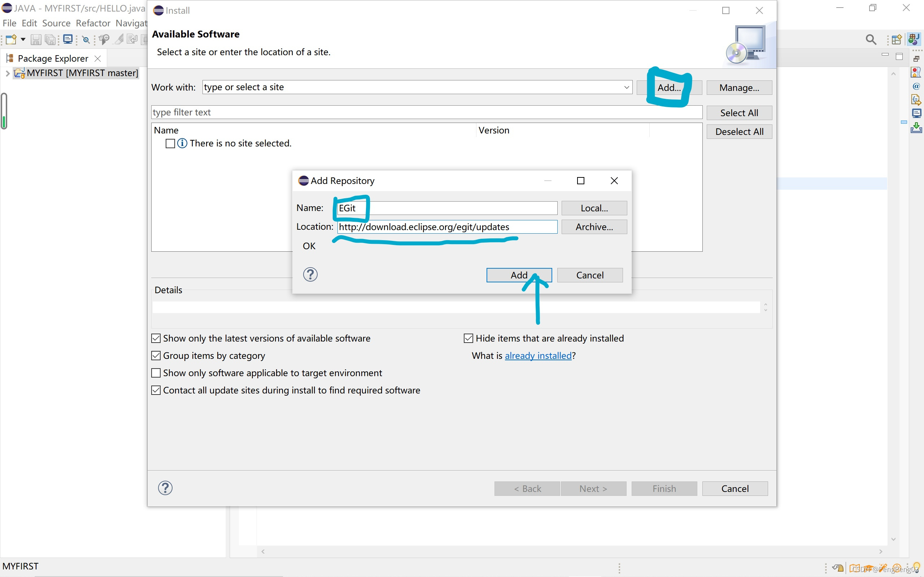Click the New wizard toolbar icon
Viewport: 924px width, 577px height.
point(11,39)
